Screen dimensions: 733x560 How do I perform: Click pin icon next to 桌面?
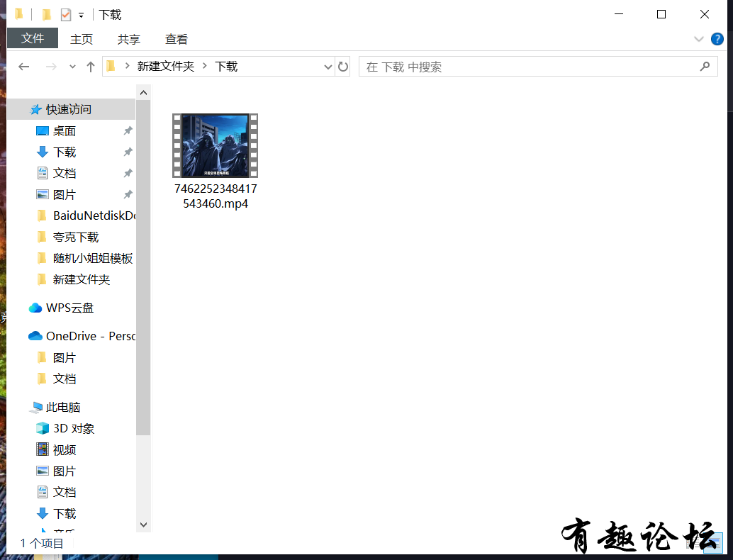point(128,131)
